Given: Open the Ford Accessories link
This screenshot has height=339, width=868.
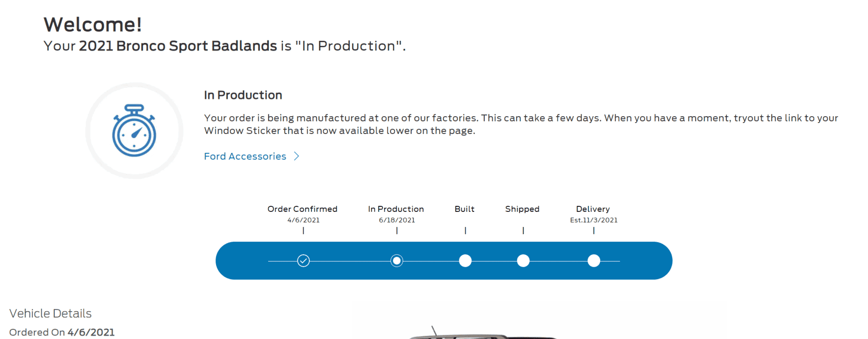Looking at the screenshot, I should 245,156.
